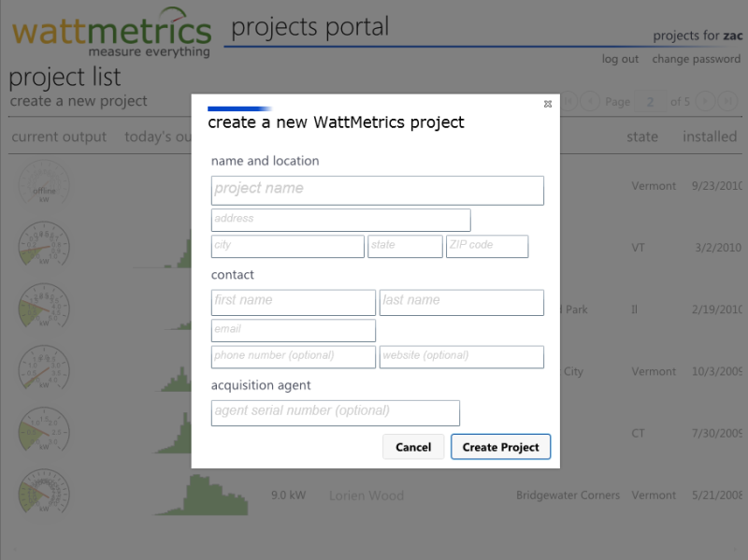Click gauge in 10/3/2009 row
Screen dimensions: 748x560
44,367
